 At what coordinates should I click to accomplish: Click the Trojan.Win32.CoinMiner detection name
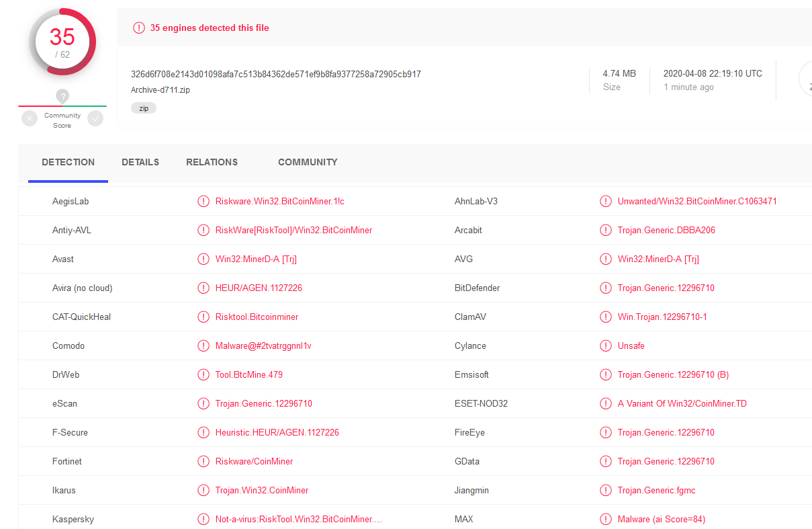(x=262, y=490)
